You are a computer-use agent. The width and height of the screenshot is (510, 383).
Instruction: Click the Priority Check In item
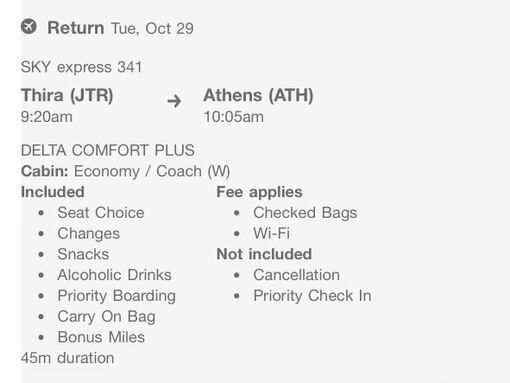[312, 296]
